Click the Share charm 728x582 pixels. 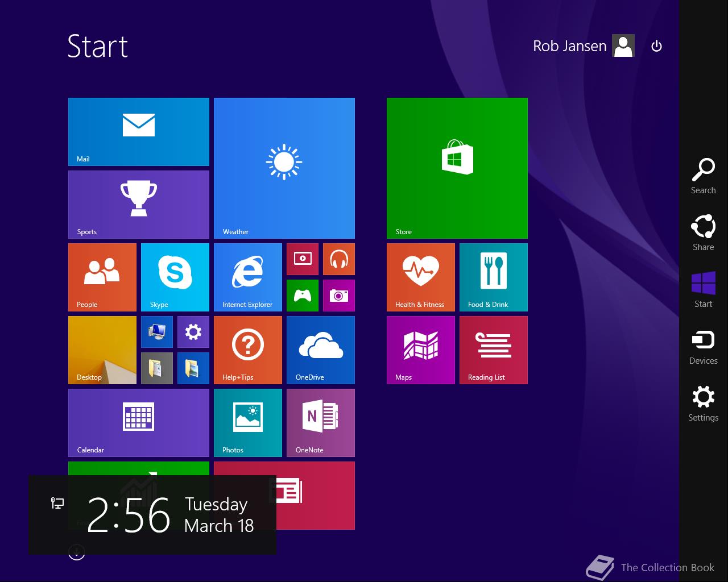click(x=704, y=233)
